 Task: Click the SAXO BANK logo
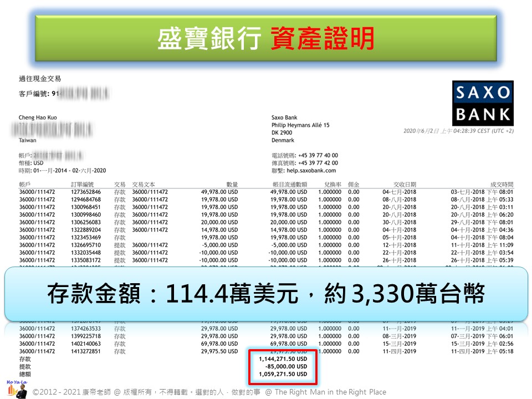tap(483, 103)
